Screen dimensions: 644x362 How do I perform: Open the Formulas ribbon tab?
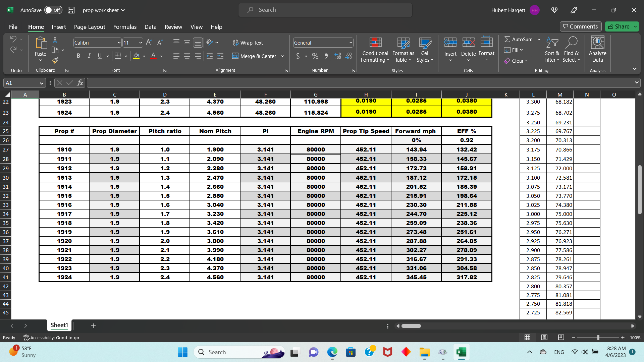pyautogui.click(x=125, y=27)
